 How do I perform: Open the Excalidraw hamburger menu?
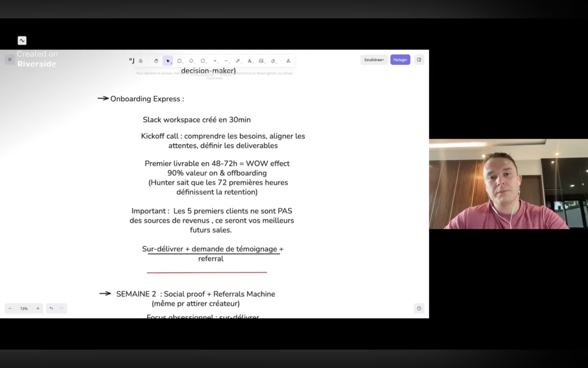(x=9, y=59)
